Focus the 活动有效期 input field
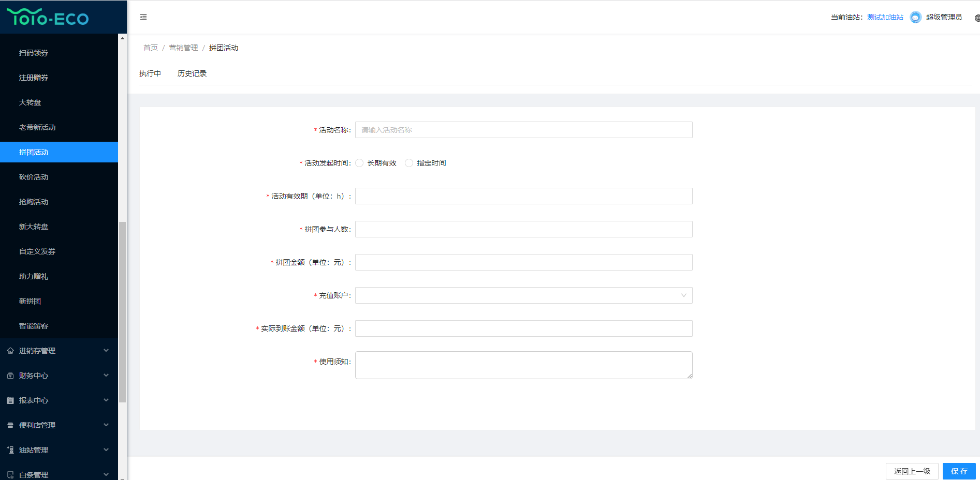The width and height of the screenshot is (980, 480). (x=523, y=196)
